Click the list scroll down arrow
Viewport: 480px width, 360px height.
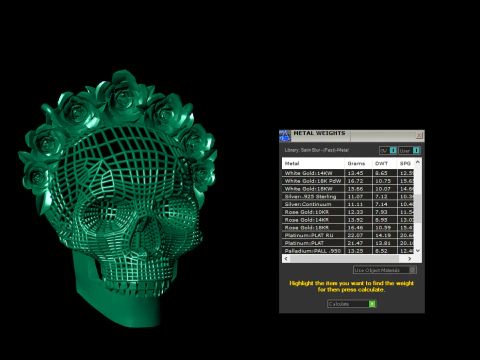coord(418,250)
